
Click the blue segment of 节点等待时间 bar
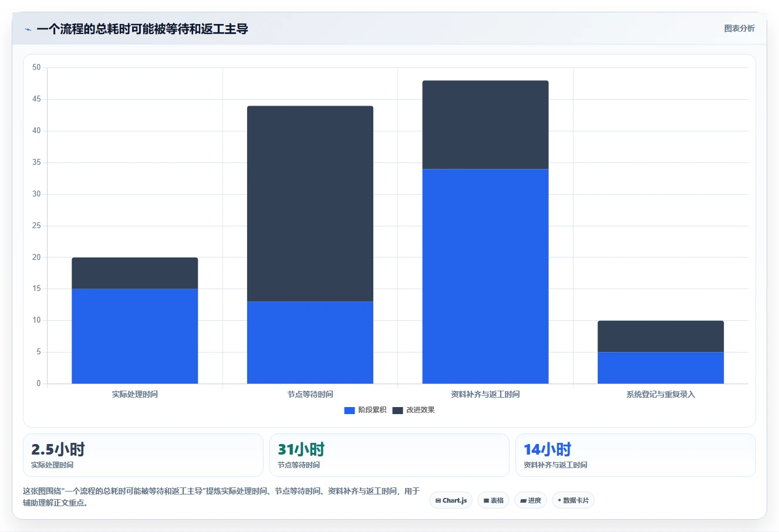[310, 343]
